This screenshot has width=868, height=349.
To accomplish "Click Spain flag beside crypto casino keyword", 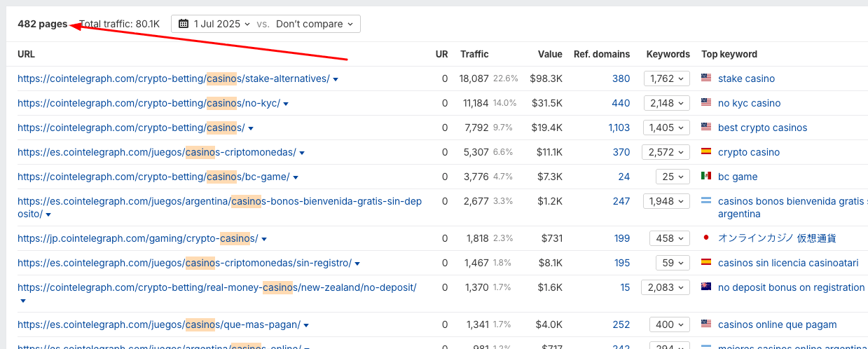I will (706, 152).
